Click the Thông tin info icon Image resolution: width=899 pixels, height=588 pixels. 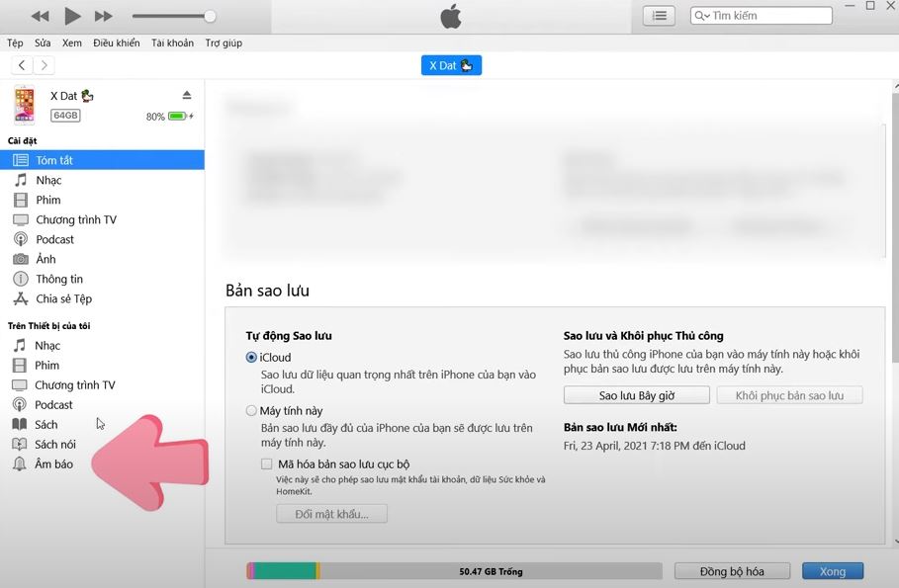(x=21, y=279)
